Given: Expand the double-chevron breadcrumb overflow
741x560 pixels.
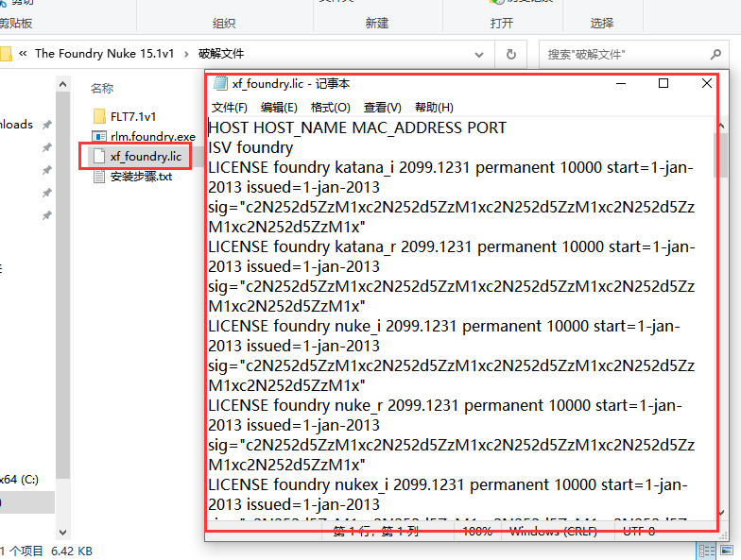Looking at the screenshot, I should (x=23, y=54).
